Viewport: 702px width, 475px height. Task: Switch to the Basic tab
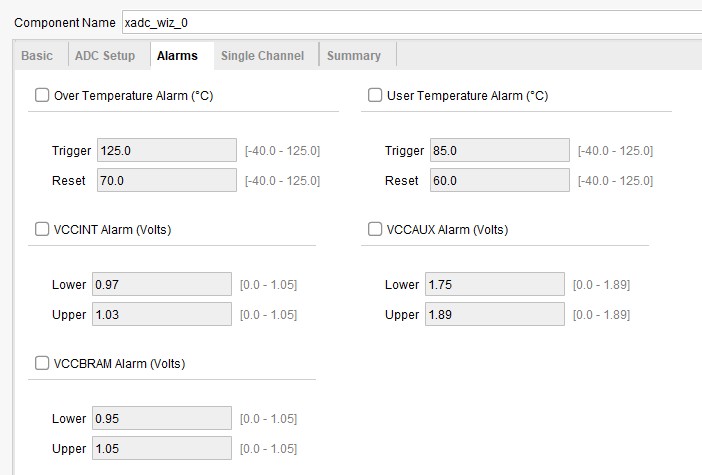37,56
